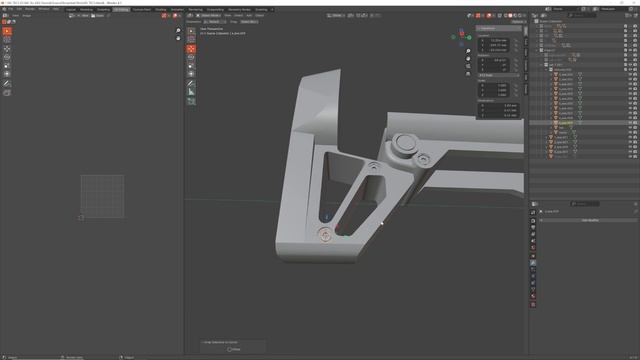The image size is (640, 360).
Task: Activate the Select Box tool in 3D viewport
Action: pyautogui.click(x=191, y=31)
